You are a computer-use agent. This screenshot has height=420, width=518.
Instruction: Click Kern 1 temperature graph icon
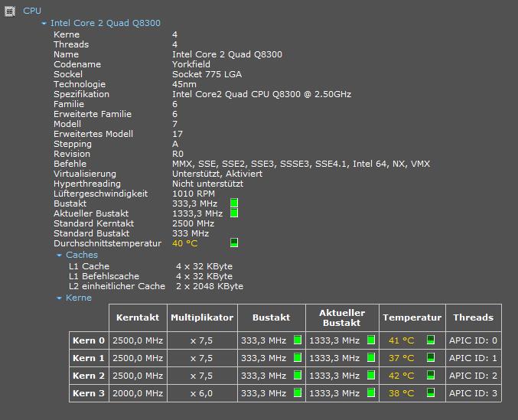click(431, 357)
